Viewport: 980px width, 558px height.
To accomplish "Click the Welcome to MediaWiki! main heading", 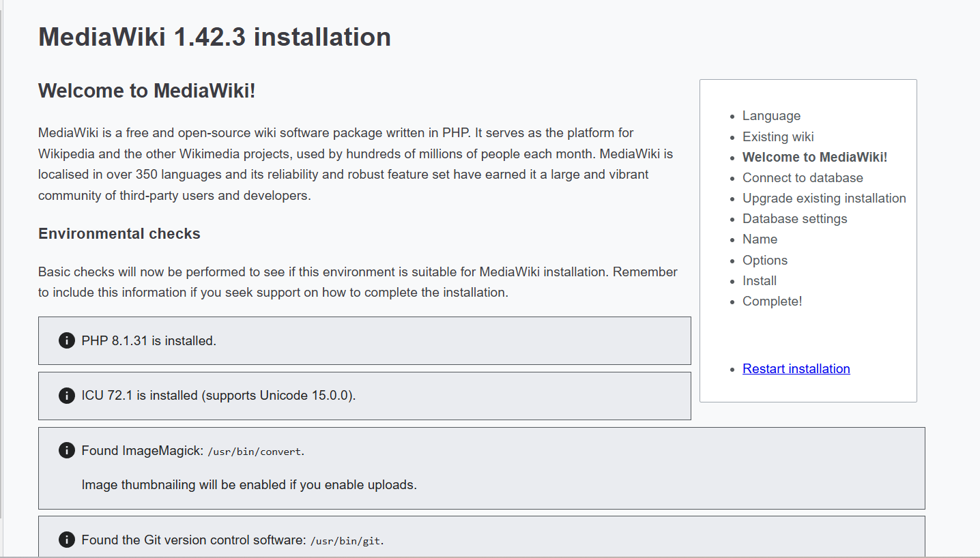I will click(x=147, y=90).
